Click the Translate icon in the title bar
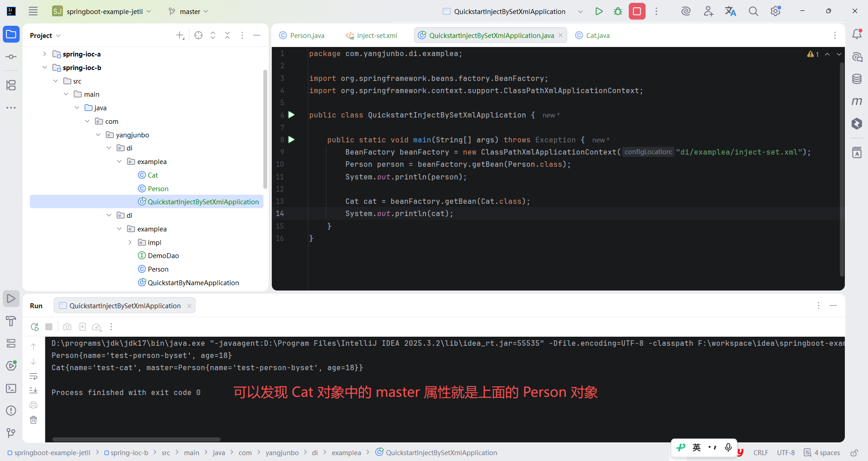 [x=731, y=11]
